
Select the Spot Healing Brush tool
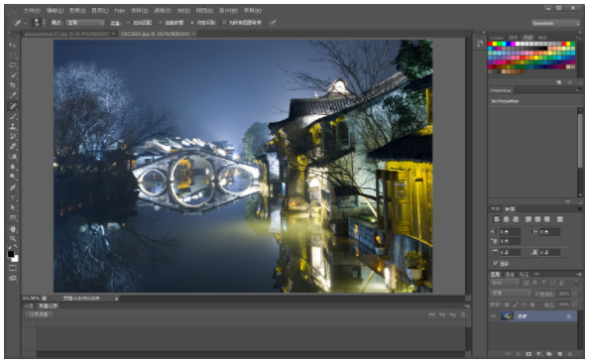[13, 106]
